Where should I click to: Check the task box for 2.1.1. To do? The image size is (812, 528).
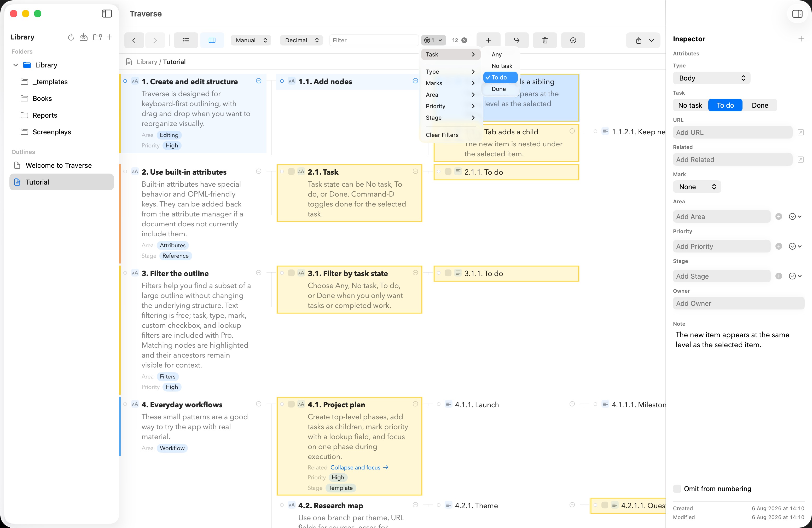click(448, 172)
